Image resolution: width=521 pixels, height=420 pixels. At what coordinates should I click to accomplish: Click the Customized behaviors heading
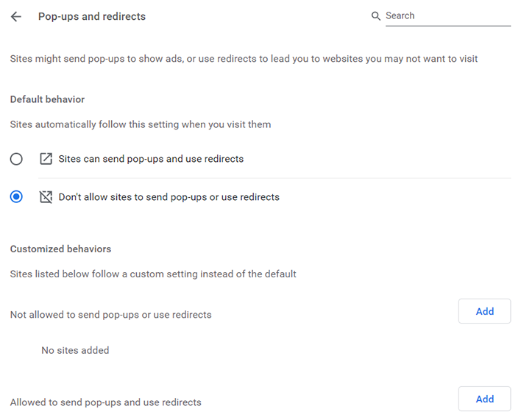60,249
